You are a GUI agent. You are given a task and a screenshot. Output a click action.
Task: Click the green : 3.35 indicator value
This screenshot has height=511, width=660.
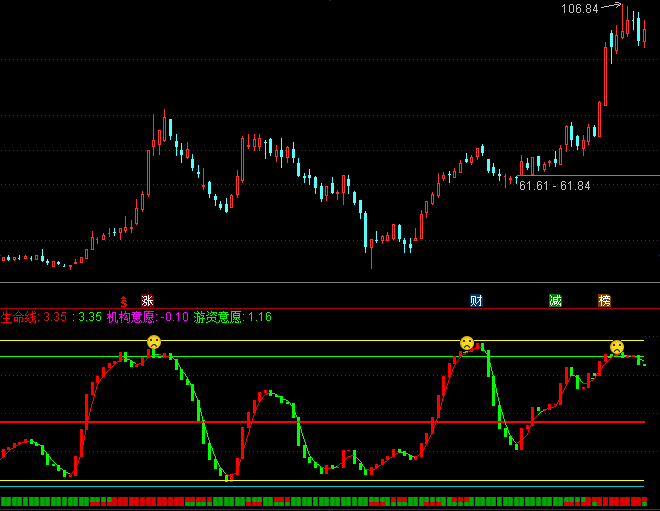pyautogui.click(x=87, y=317)
